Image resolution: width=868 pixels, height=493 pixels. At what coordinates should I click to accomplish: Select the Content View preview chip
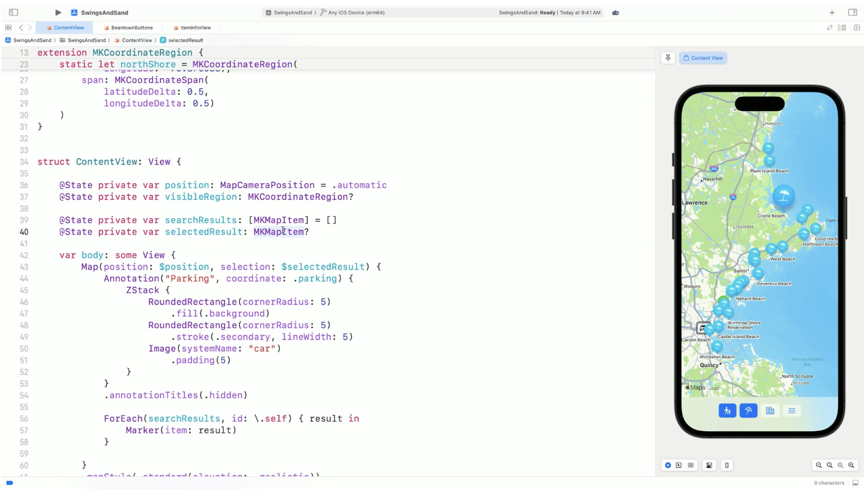[x=703, y=58]
